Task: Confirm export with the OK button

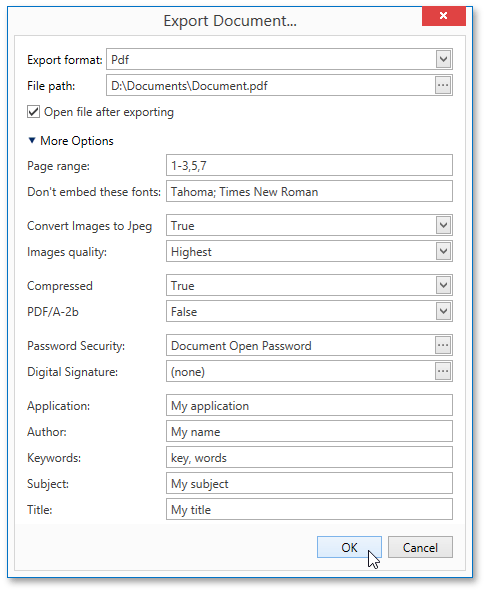Action: click(349, 547)
